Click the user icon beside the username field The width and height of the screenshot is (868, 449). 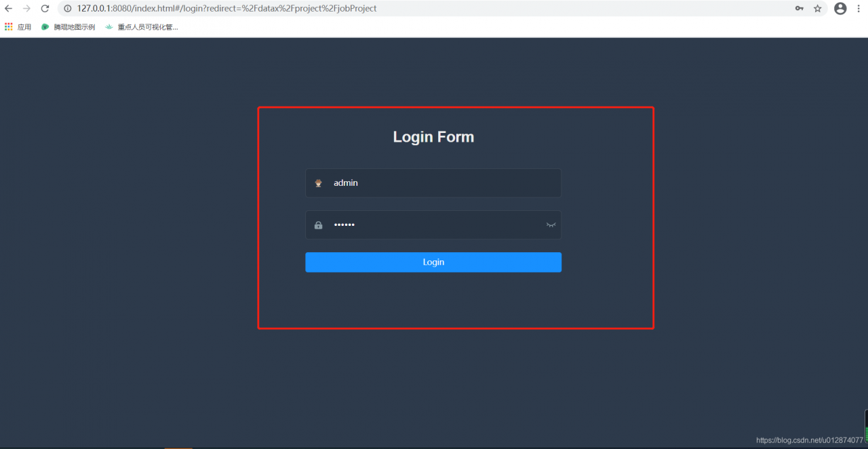[x=318, y=183]
